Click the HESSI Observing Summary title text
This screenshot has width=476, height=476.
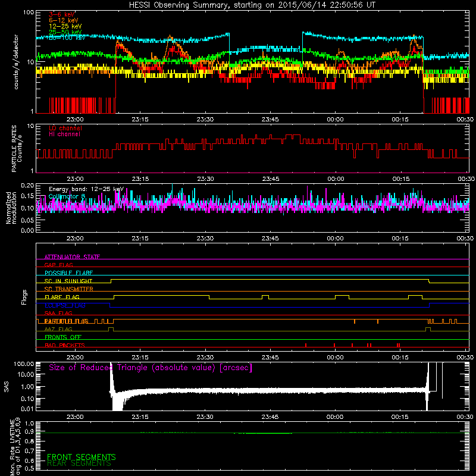click(252, 5)
